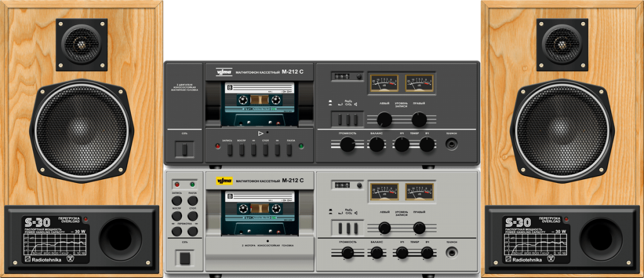
Task: Click the ТЕЛЕФОН headphone jack on silver deck
Action: (452, 253)
